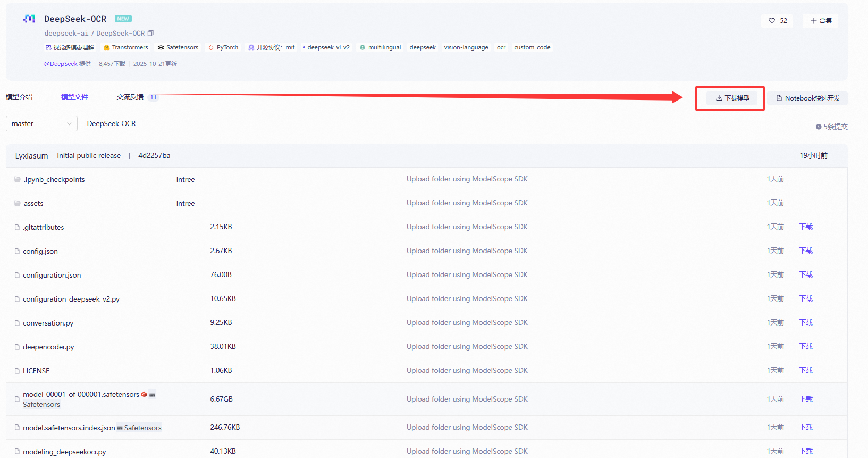
Task: Click the red LFS icon on safetensors file
Action: pyautogui.click(x=144, y=394)
